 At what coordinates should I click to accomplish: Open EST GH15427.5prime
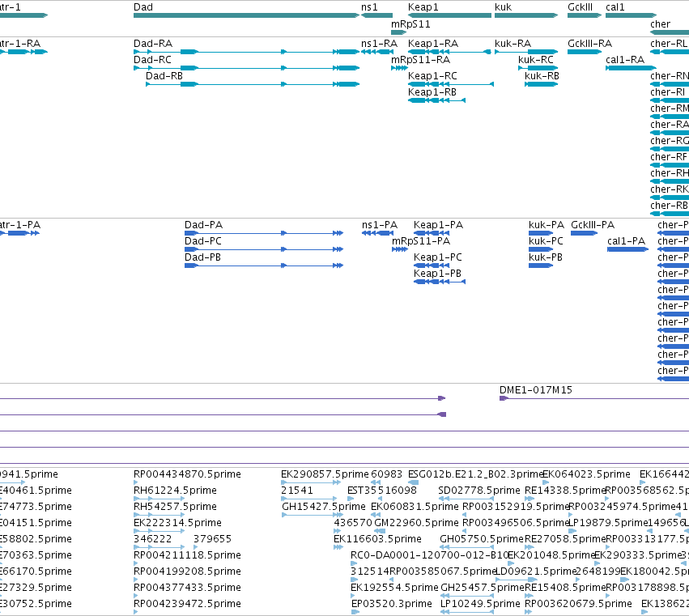point(323,507)
